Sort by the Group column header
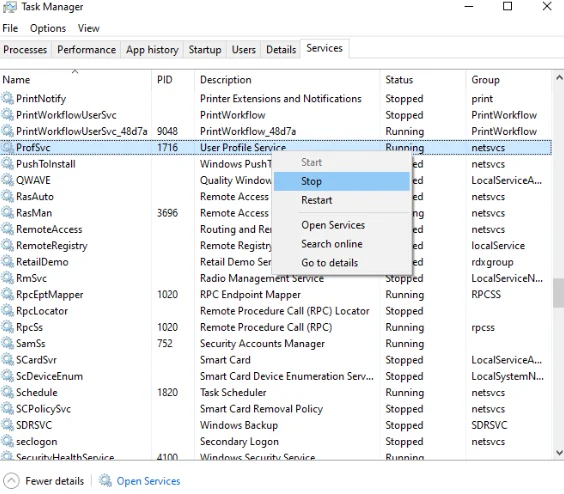Image resolution: width=564 pixels, height=494 pixels. click(x=508, y=80)
